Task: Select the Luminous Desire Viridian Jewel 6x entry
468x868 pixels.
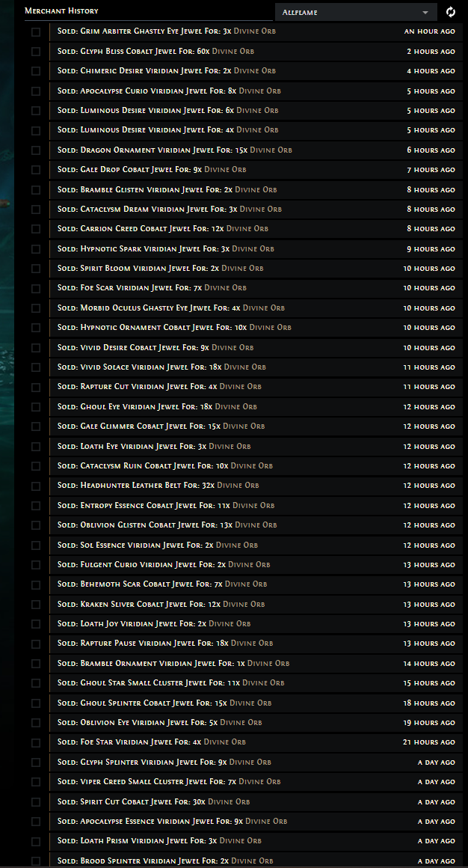Action: click(x=256, y=111)
